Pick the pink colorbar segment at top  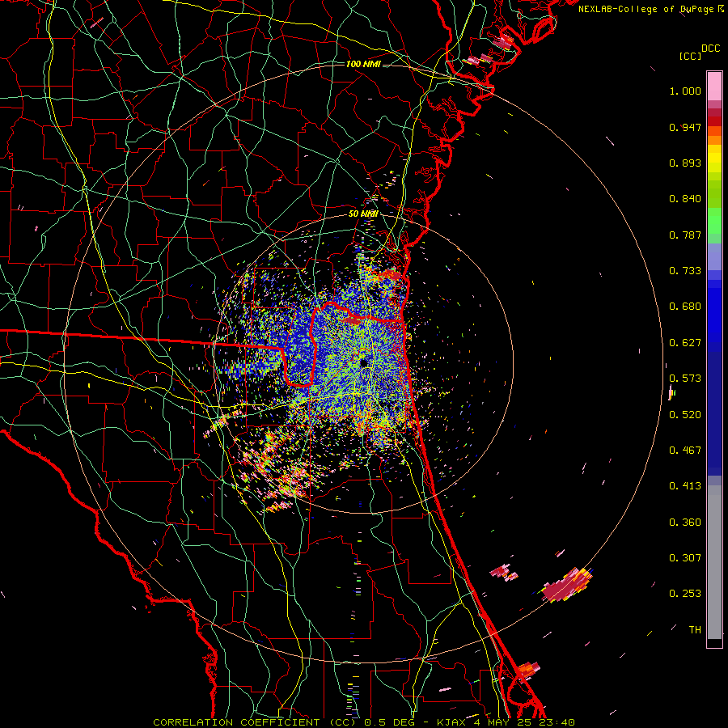point(714,87)
